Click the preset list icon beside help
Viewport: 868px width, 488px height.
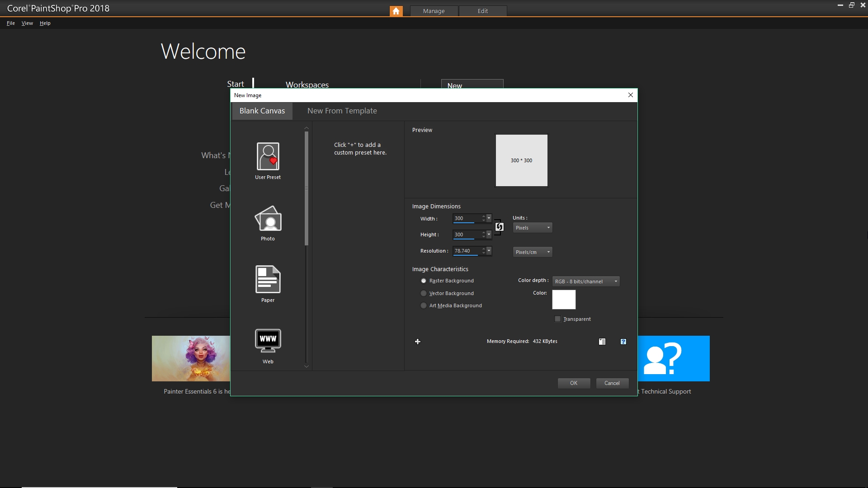point(602,342)
